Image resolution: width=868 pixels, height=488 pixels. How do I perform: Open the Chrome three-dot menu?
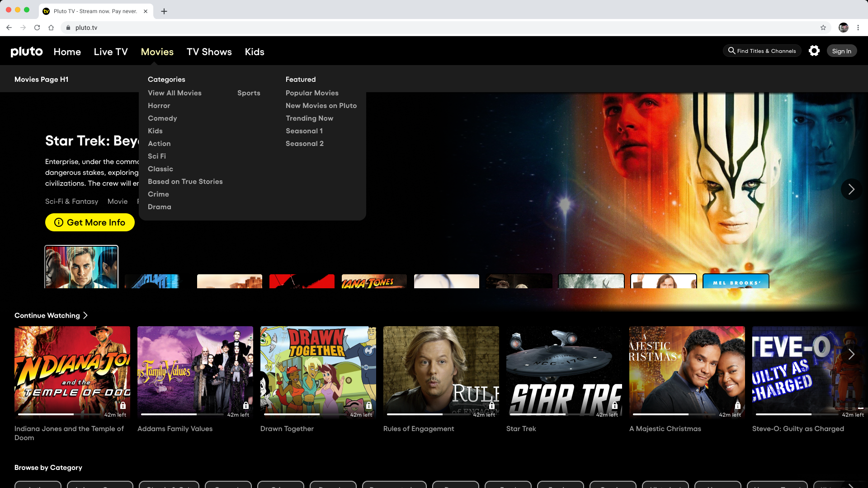858,28
